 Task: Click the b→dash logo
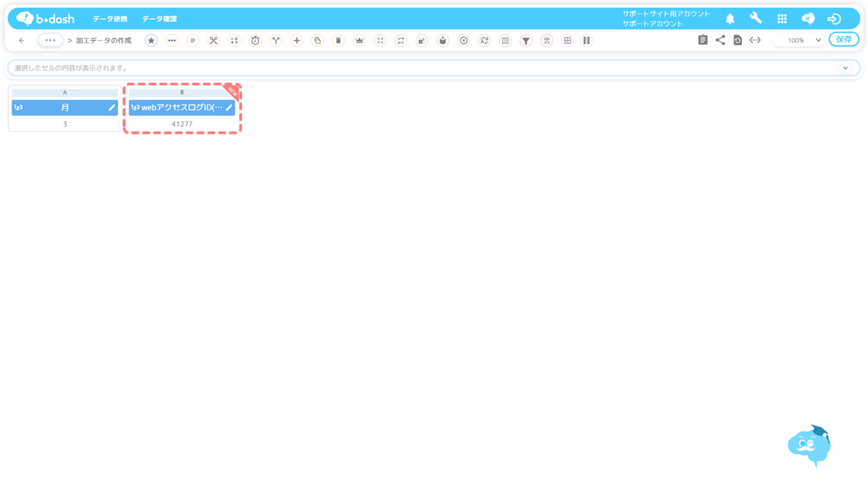(45, 19)
